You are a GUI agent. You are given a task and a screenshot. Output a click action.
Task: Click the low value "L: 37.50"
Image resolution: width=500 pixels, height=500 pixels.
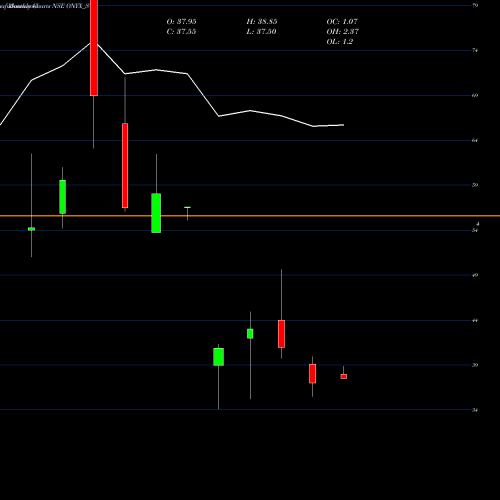pos(261,32)
